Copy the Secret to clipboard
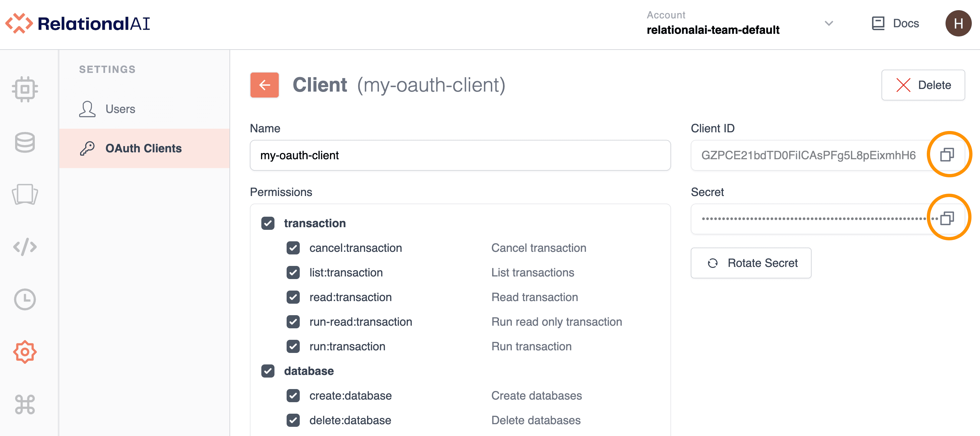This screenshot has height=436, width=980. [947, 218]
